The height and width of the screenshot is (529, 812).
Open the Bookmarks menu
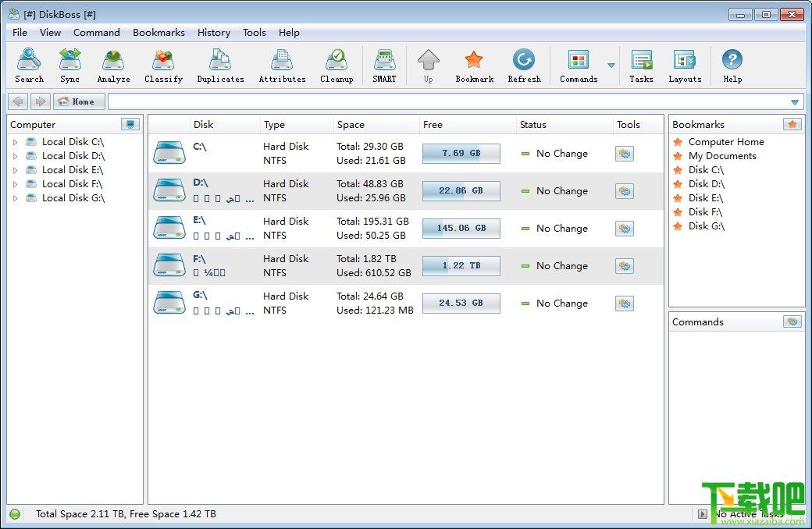coord(158,32)
